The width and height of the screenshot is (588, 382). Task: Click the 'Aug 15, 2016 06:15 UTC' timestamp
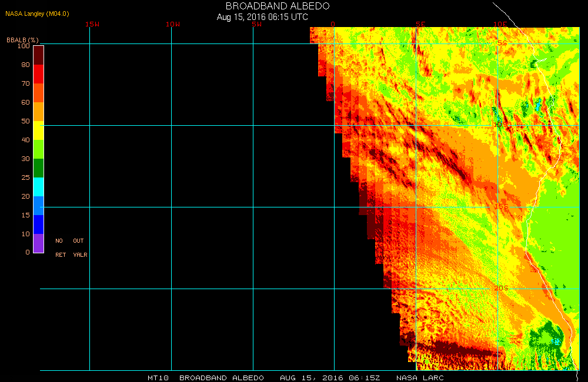point(262,17)
